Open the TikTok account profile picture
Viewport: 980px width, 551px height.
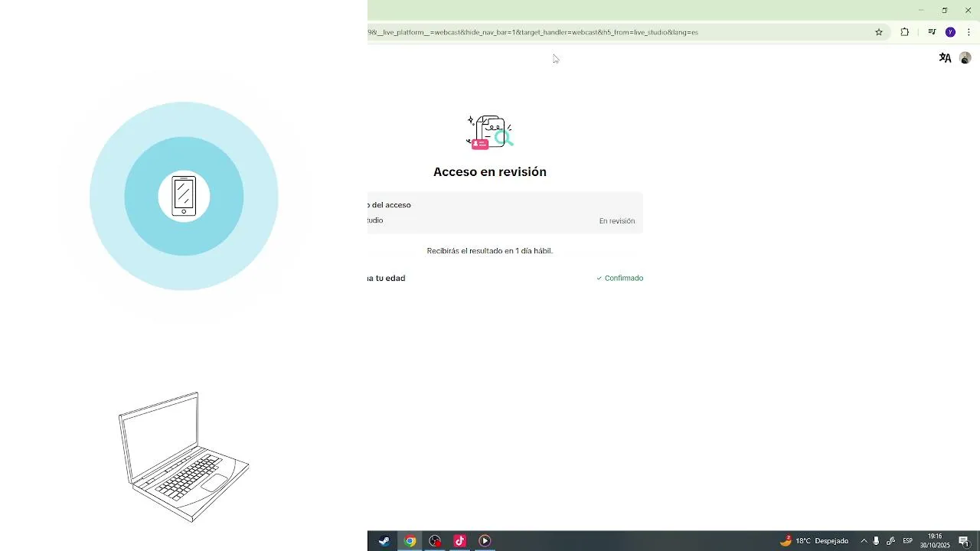click(x=965, y=58)
